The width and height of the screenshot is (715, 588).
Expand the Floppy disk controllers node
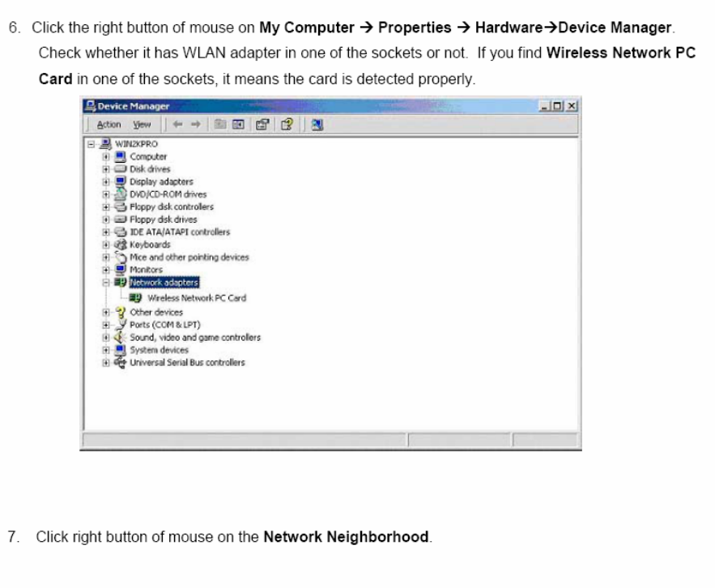pos(106,207)
